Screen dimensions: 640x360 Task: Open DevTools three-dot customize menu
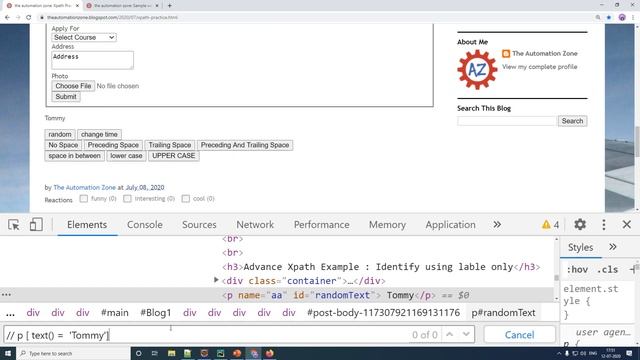(604, 224)
